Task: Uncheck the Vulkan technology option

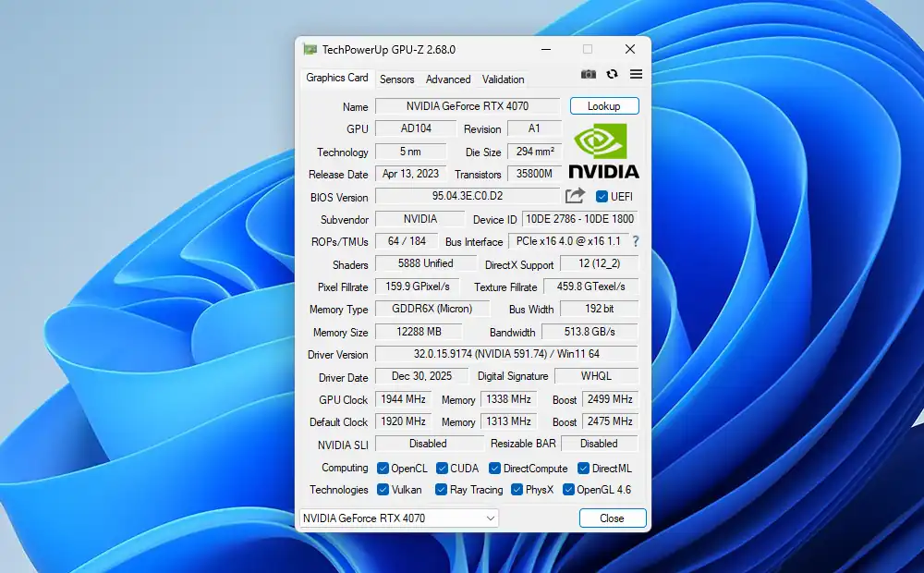Action: 383,490
